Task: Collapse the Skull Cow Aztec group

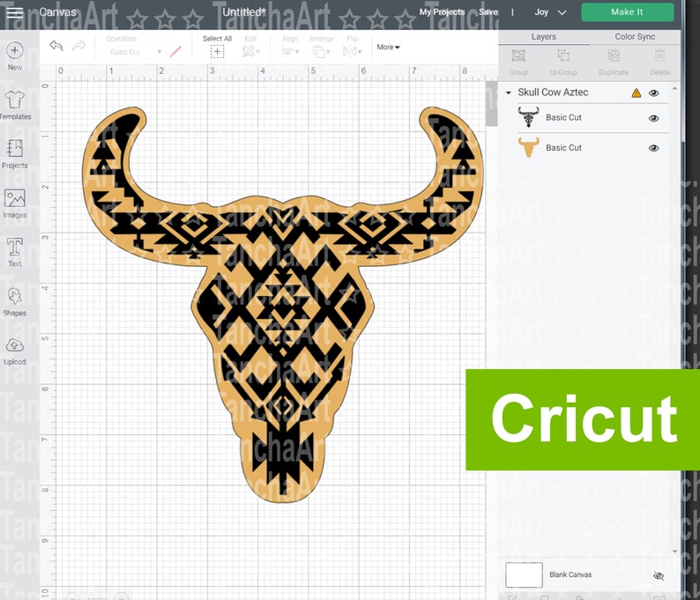Action: (x=509, y=93)
